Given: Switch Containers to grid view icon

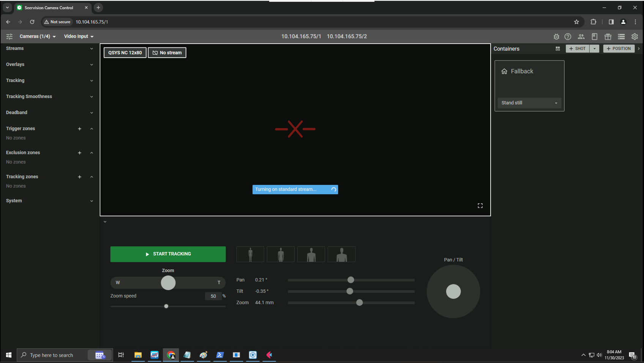Looking at the screenshot, I should coord(558,49).
